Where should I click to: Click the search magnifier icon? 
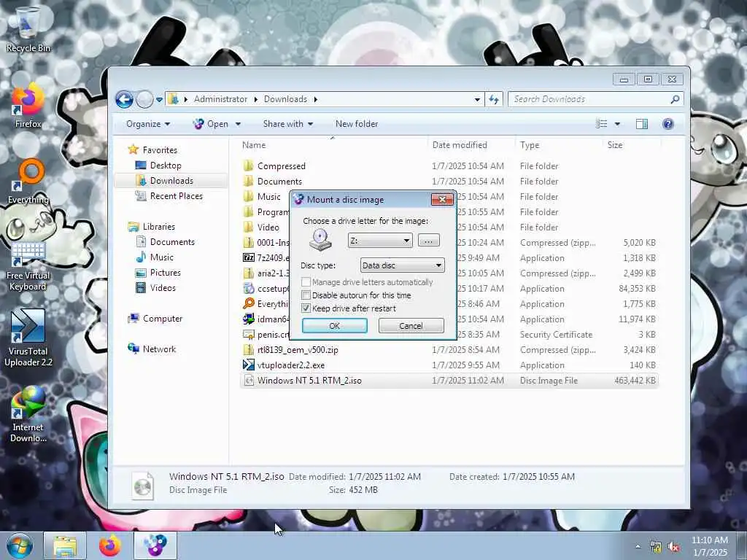click(675, 99)
